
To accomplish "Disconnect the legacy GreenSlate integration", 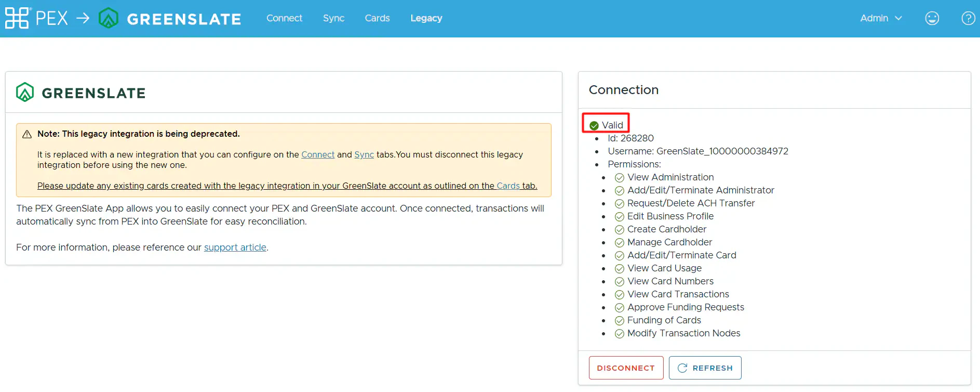I will tap(626, 368).
